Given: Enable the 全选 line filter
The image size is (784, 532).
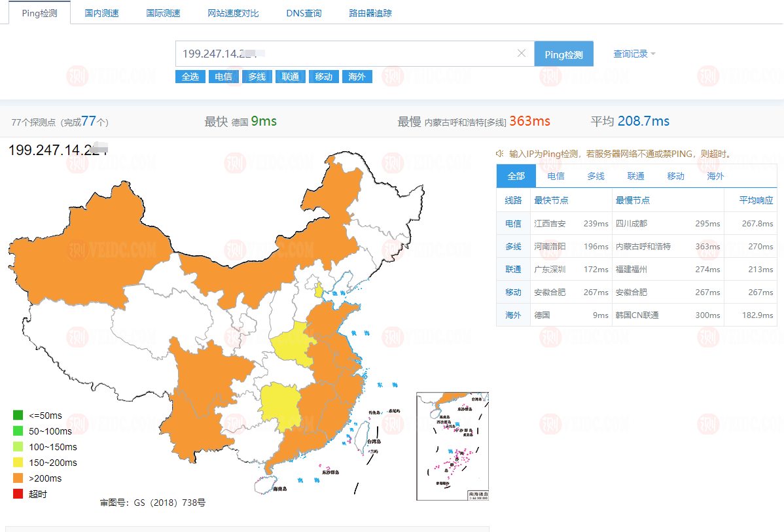Looking at the screenshot, I should point(190,77).
